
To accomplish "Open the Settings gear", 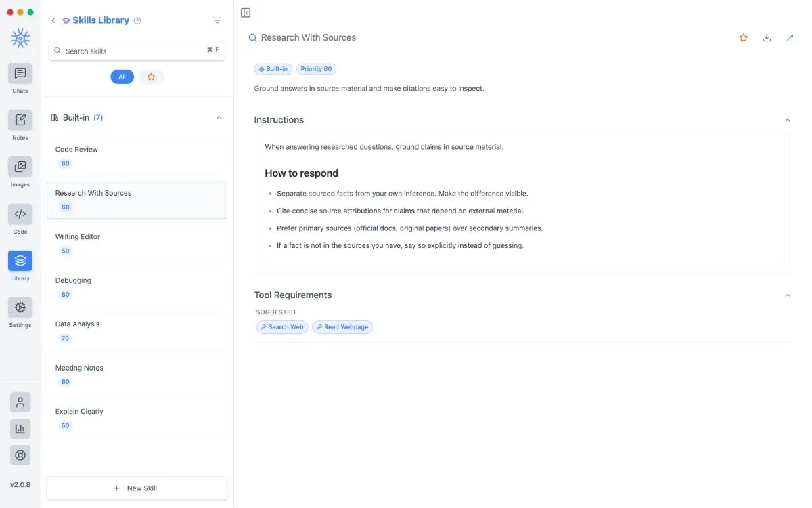I will [20, 308].
